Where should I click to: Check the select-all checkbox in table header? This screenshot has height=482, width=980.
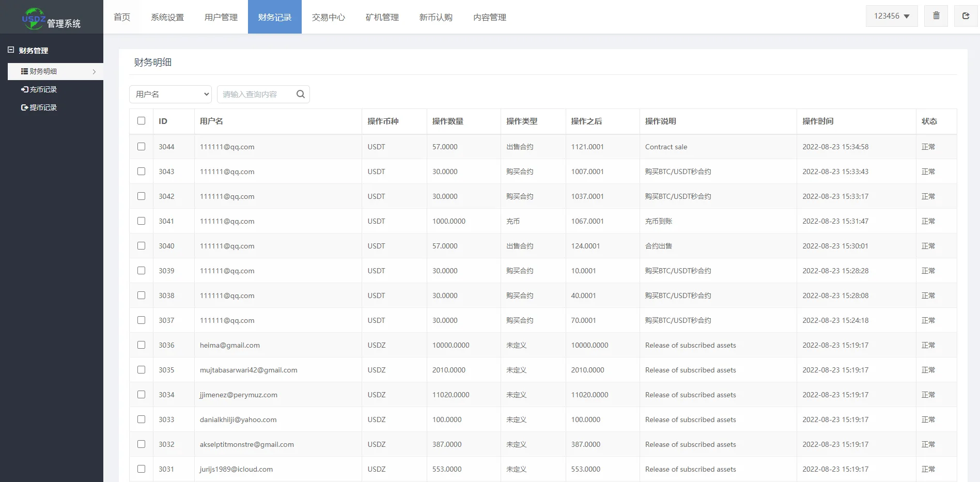(x=141, y=120)
